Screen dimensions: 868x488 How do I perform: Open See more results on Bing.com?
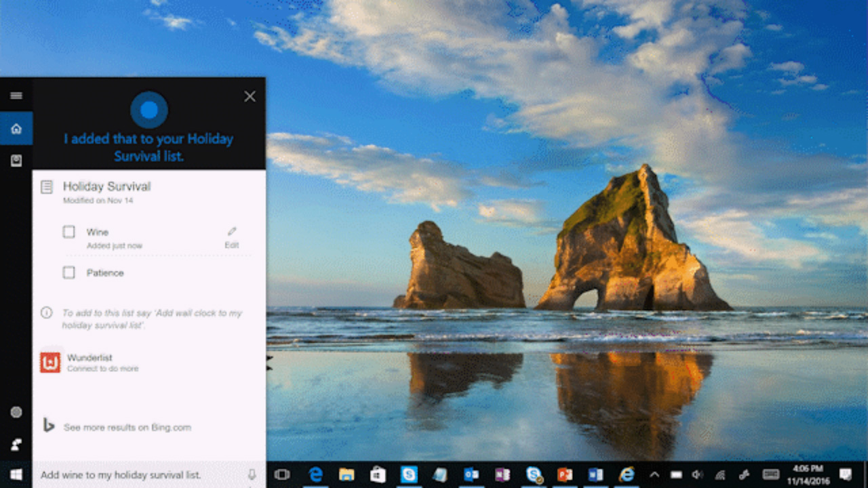(x=126, y=427)
